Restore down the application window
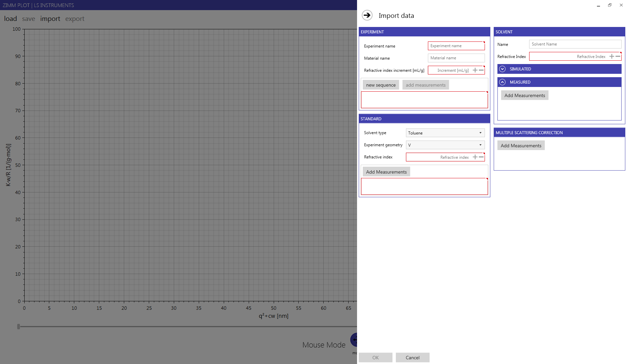 coord(610,5)
